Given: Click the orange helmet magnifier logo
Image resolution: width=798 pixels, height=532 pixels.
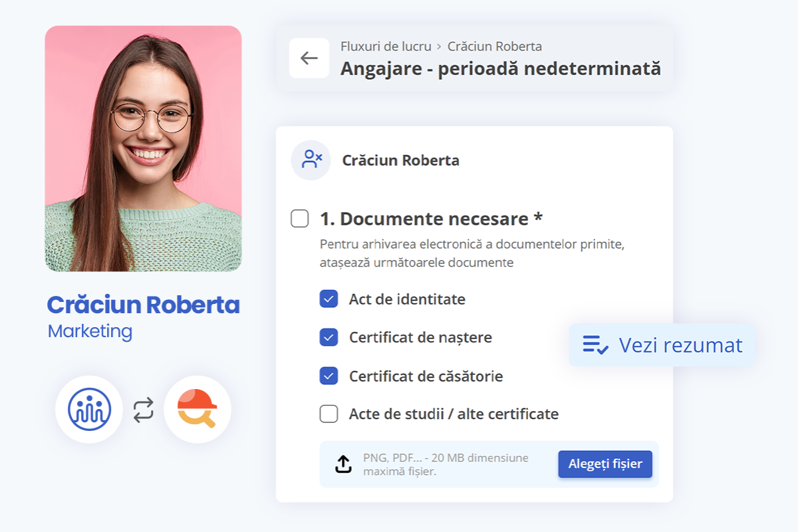Looking at the screenshot, I should point(198,409).
